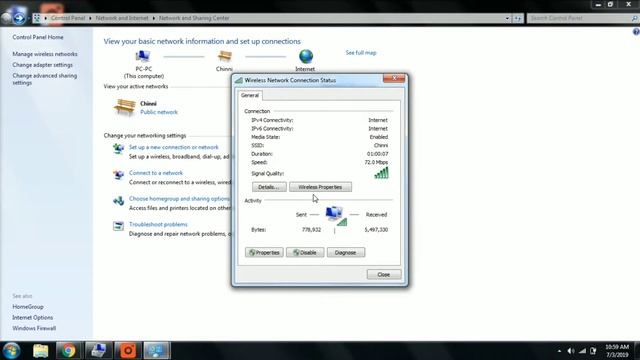Viewport: 640px width, 360px height.
Task: Click Control Panel in the breadcrumb
Action: (68, 18)
